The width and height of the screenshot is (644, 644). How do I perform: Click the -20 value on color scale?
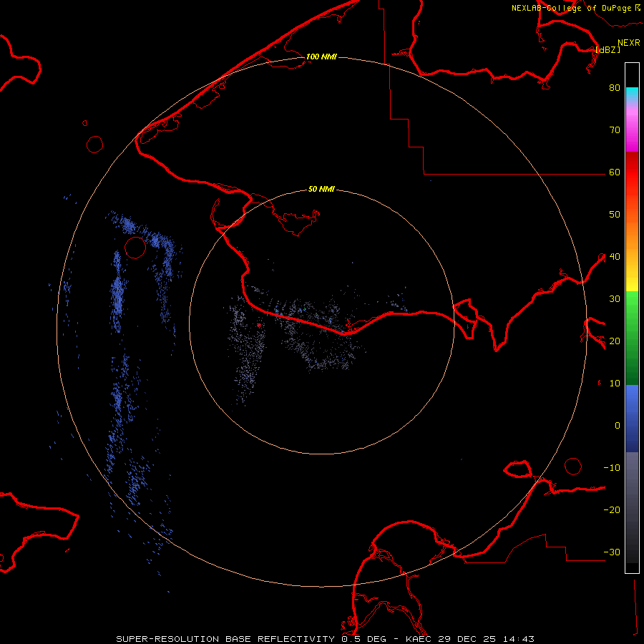[x=612, y=510]
